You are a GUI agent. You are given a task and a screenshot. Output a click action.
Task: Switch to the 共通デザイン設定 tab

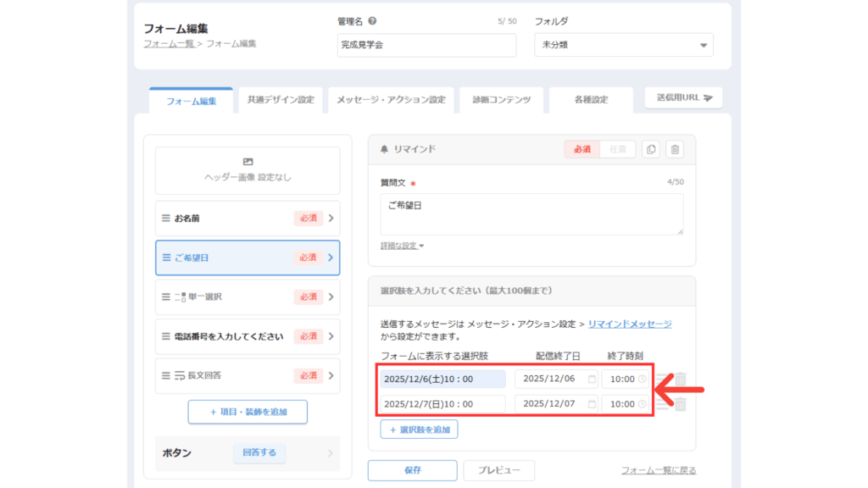pos(281,100)
